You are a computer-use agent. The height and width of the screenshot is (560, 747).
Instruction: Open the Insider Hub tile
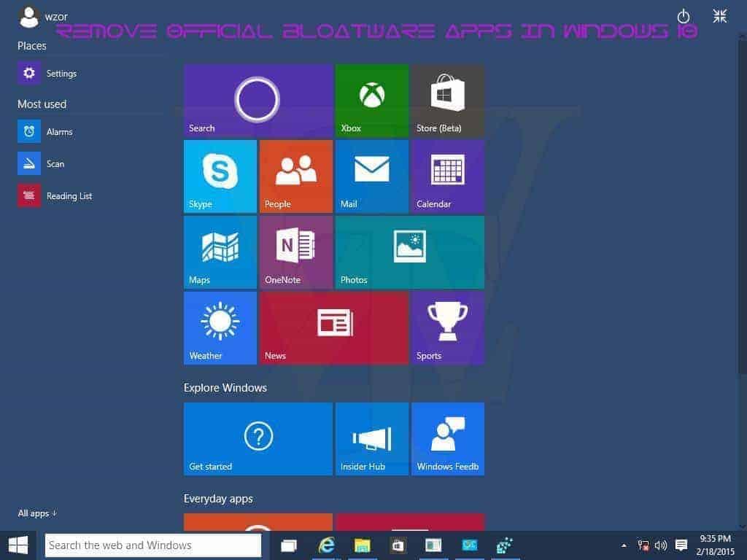pyautogui.click(x=372, y=439)
